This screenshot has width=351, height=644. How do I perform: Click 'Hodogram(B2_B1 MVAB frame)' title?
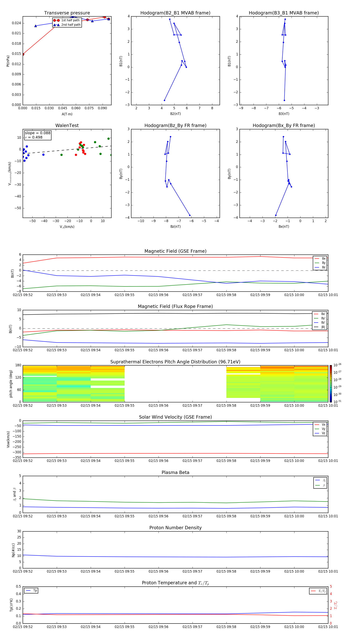[175, 13]
